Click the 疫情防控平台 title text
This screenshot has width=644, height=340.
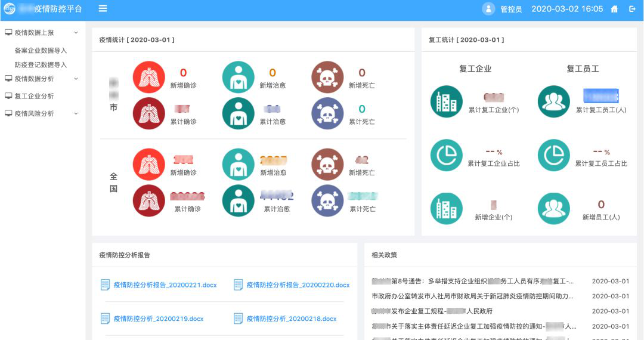58,8
